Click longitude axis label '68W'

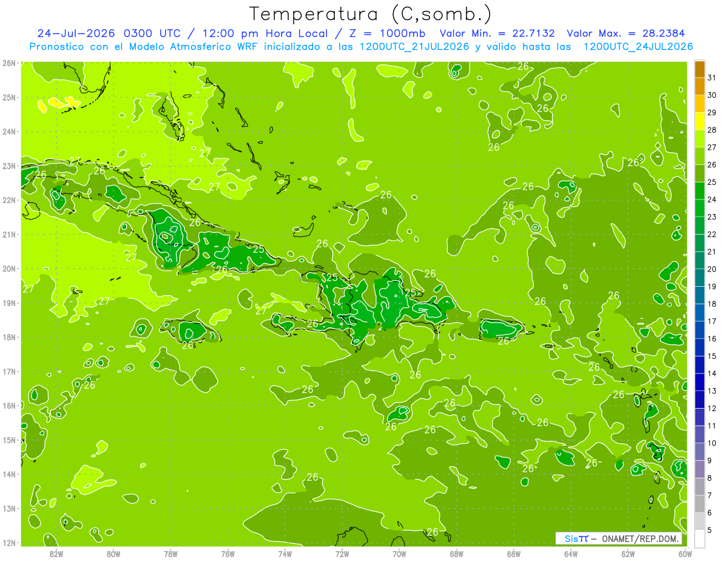pyautogui.click(x=456, y=554)
